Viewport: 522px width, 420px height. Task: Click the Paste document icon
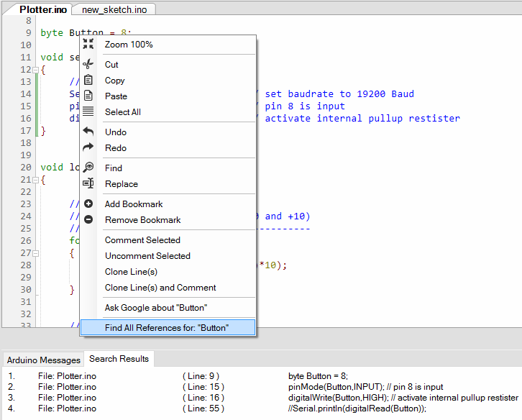88,96
